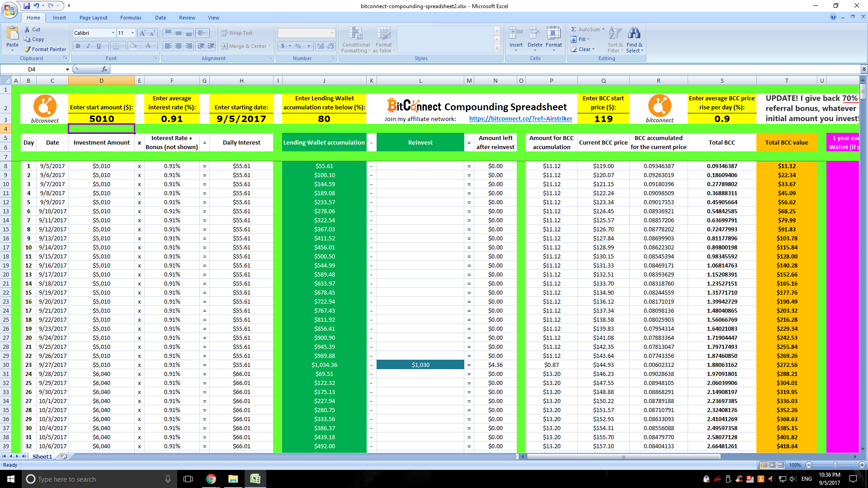Select the start amount cell 5010
Screen dimensions: 868x488
tap(102, 119)
